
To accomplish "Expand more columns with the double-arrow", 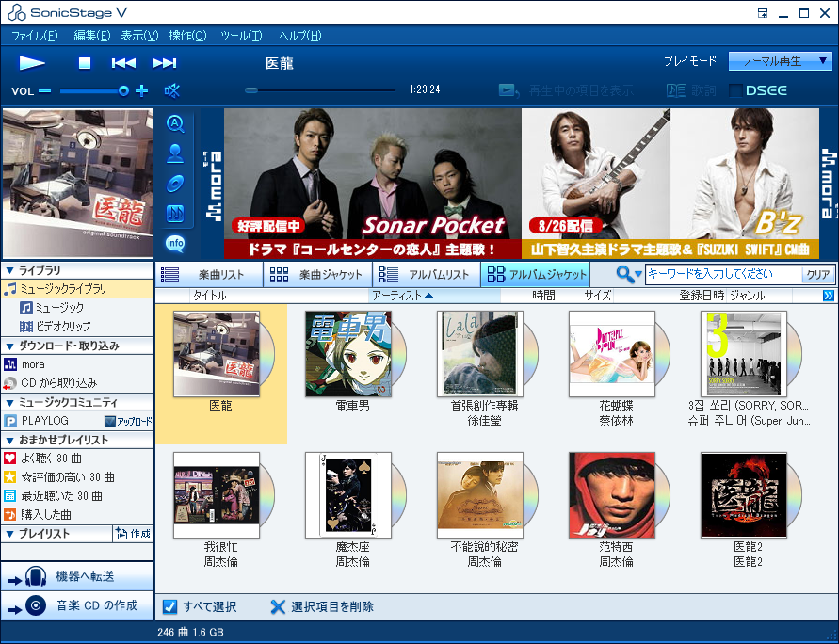I will tap(829, 296).
